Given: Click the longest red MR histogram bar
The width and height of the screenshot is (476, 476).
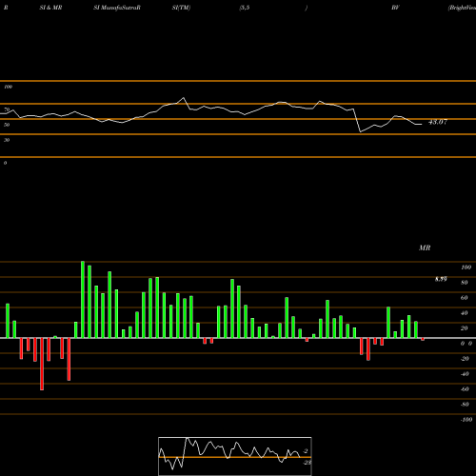Looking at the screenshot, I should (x=42, y=364).
